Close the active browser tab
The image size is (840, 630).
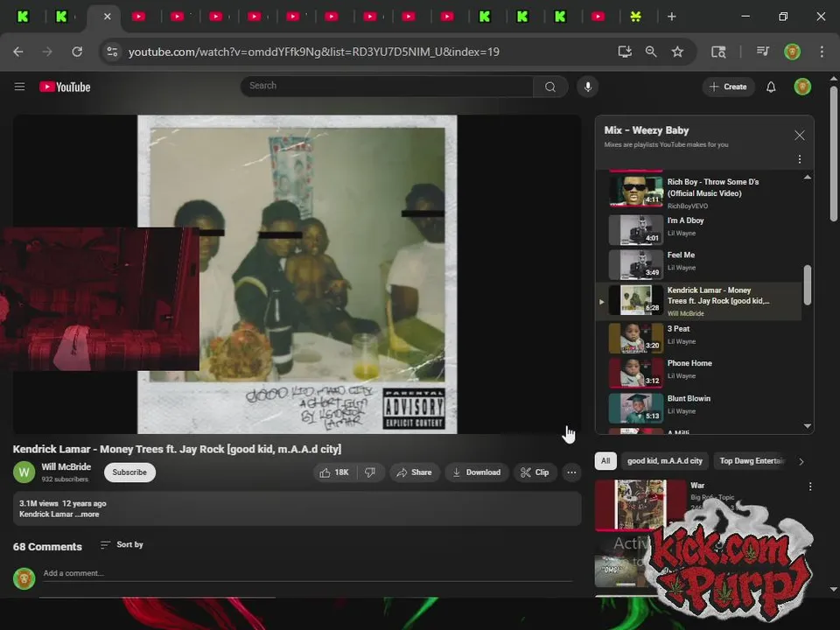pos(107,17)
